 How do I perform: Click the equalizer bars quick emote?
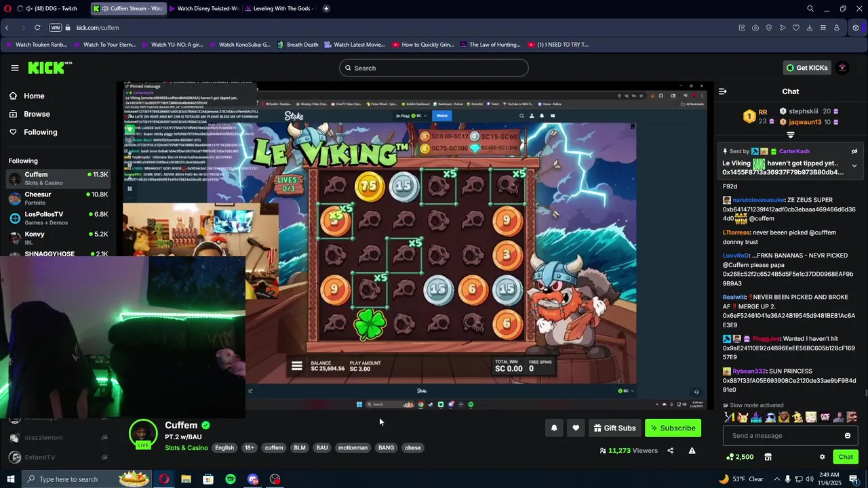(756, 418)
